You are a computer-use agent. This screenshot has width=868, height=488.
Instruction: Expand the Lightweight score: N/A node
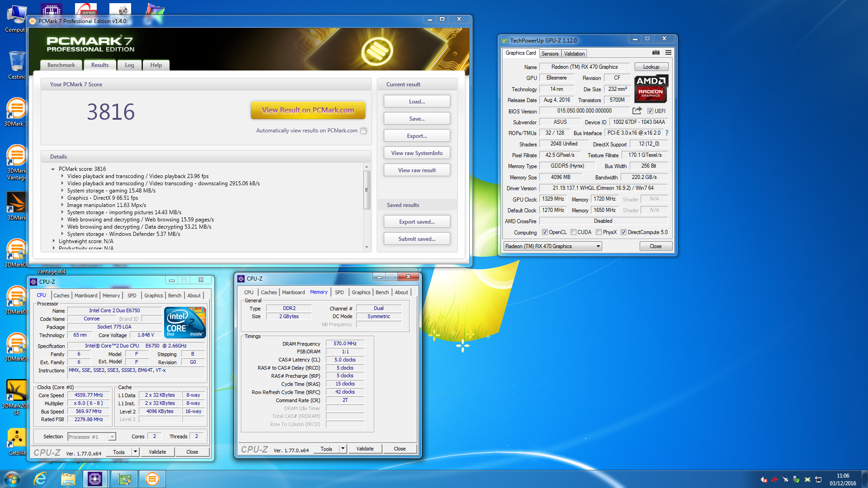[x=53, y=241]
